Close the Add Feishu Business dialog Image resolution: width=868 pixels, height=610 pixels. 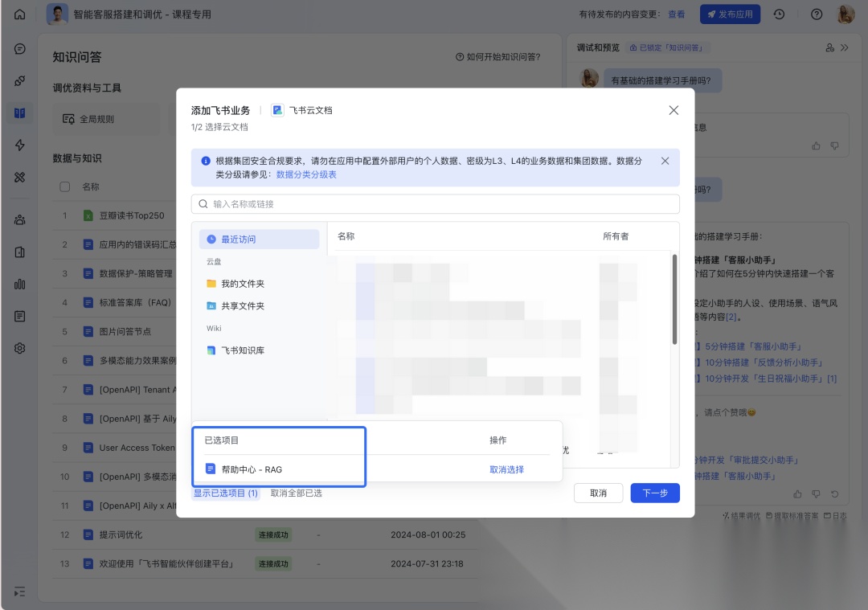674,110
